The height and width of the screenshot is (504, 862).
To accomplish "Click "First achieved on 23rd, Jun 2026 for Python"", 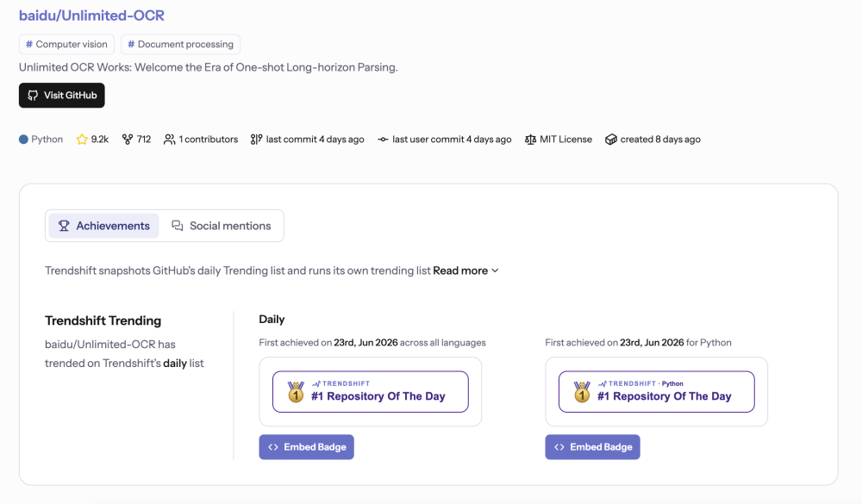I will click(638, 342).
